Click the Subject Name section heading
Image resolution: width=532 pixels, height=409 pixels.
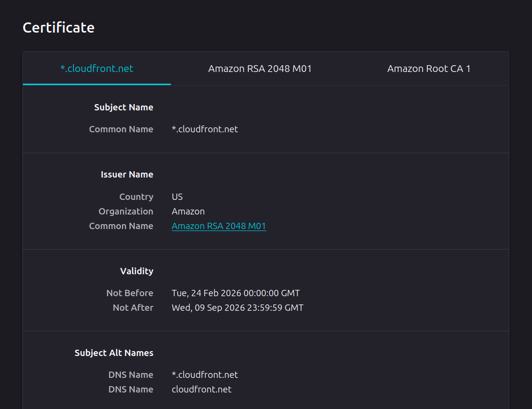click(124, 107)
